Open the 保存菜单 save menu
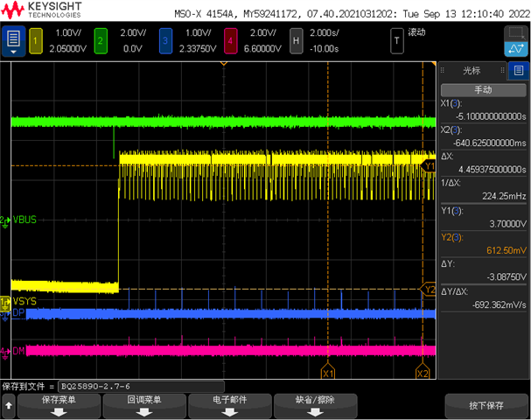Viewport: 531px width, 420px height. click(59, 405)
